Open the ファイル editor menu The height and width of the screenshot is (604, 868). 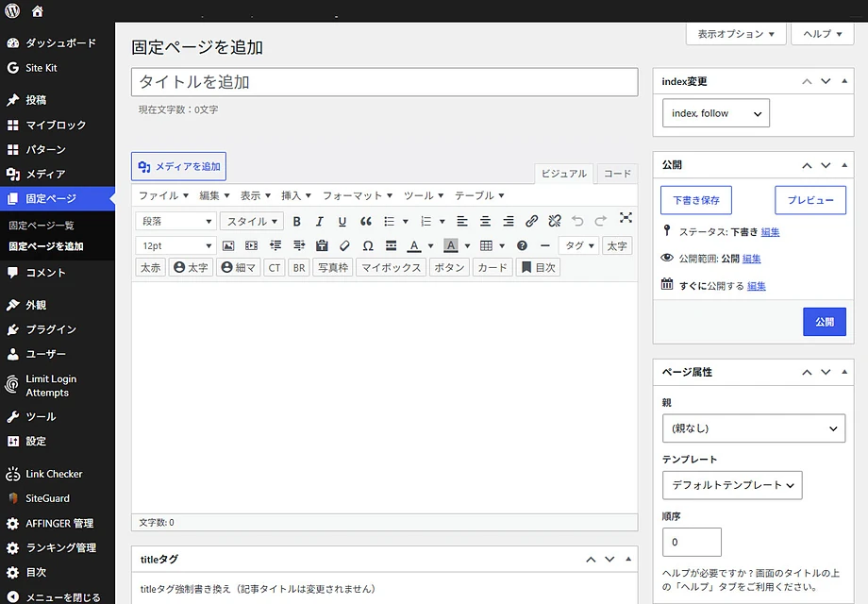pos(163,195)
